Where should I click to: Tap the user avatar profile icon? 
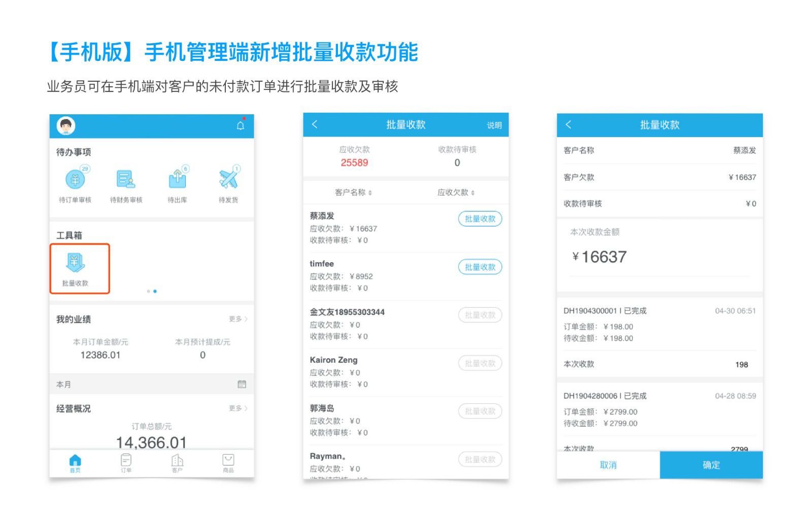[x=66, y=125]
